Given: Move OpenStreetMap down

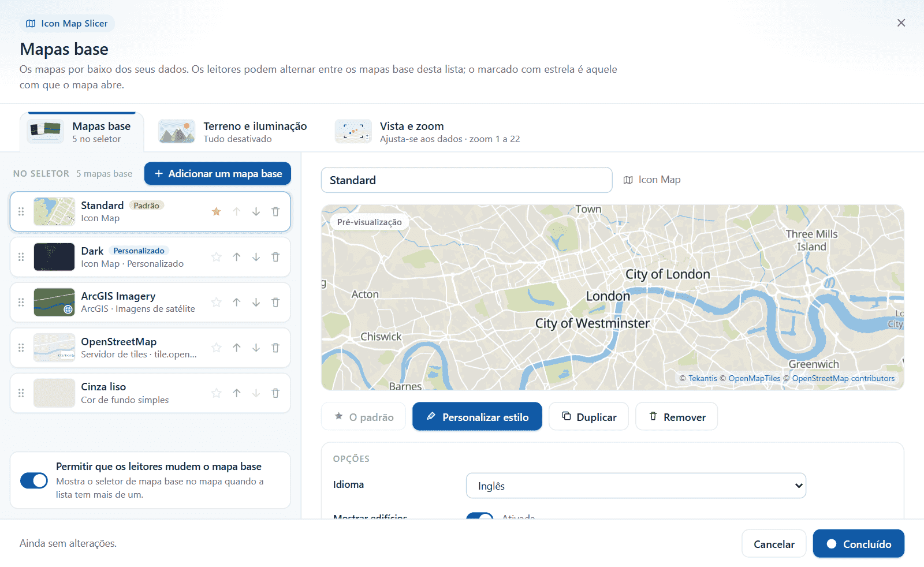Looking at the screenshot, I should 256,348.
